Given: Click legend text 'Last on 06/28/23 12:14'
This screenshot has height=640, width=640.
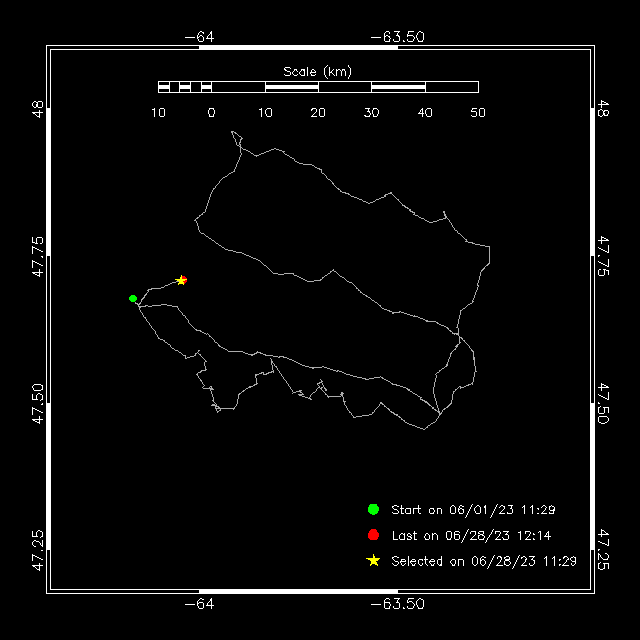Looking at the screenshot, I should tap(471, 536).
